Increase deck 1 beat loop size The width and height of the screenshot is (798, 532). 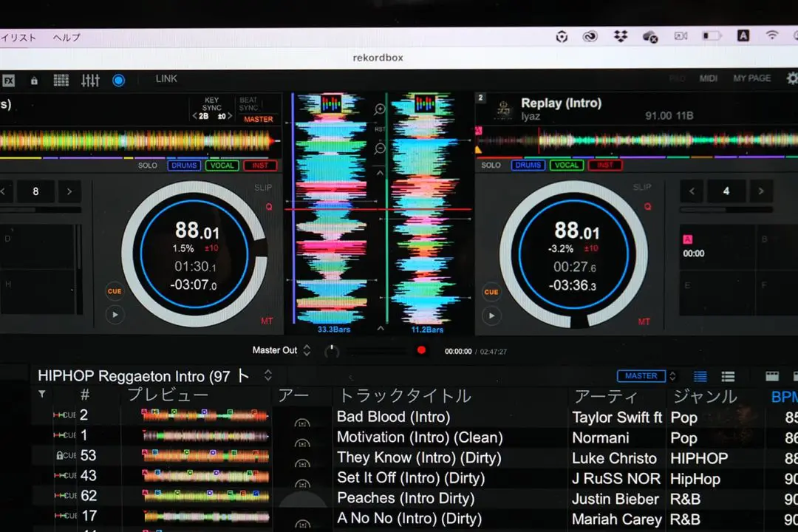coord(69,191)
